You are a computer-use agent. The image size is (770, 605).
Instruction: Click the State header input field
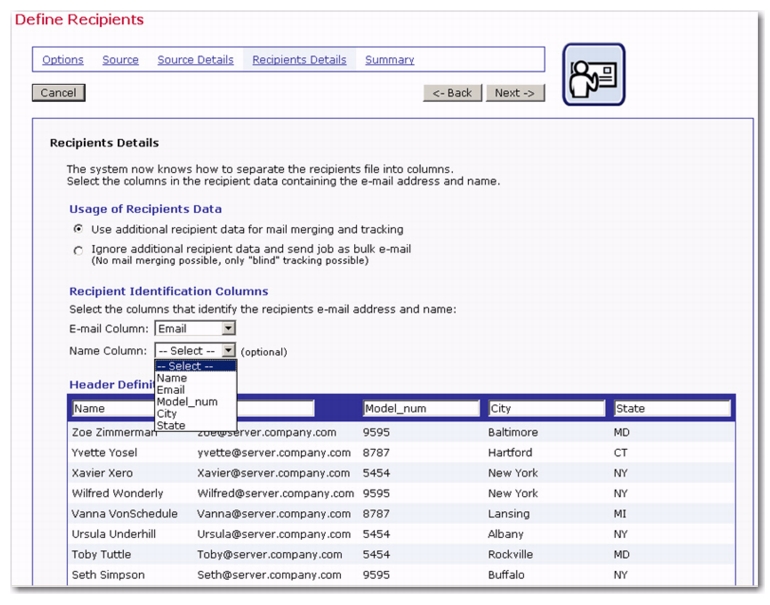(672, 409)
